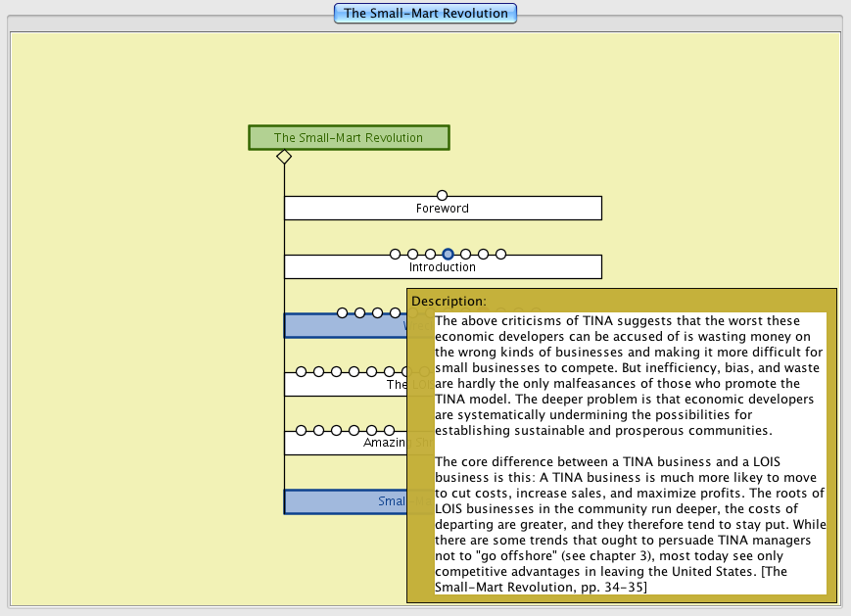Open the Foreword chapter bar
The image size is (851, 616).
(443, 209)
